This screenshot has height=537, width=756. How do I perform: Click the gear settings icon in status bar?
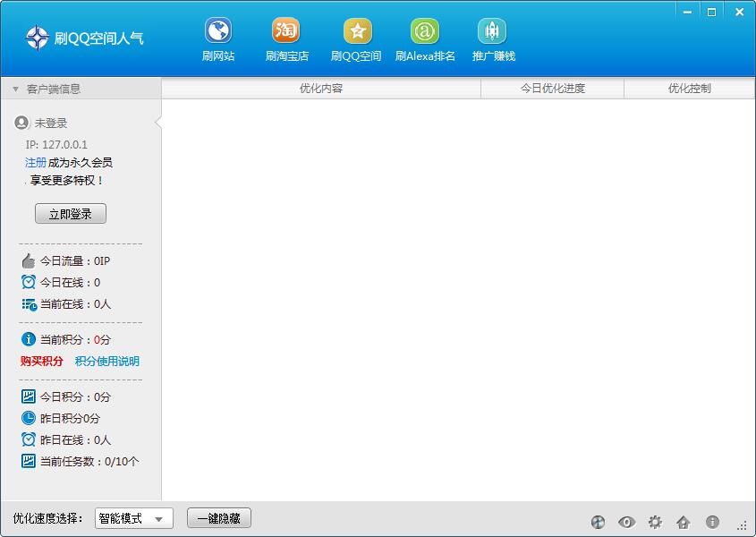[x=655, y=522]
